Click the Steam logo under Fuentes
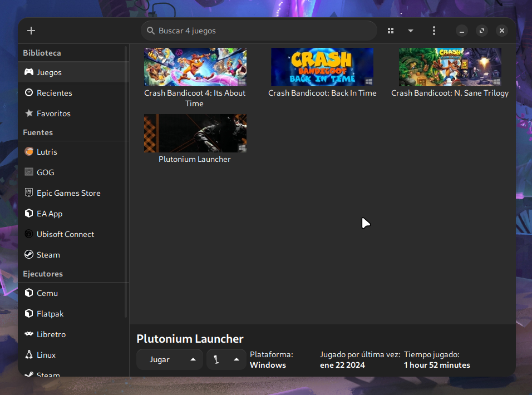This screenshot has width=532, height=395. tap(29, 254)
